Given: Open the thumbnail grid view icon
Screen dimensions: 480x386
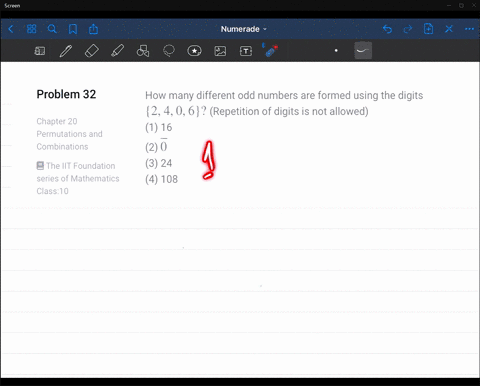Looking at the screenshot, I should coord(31,29).
